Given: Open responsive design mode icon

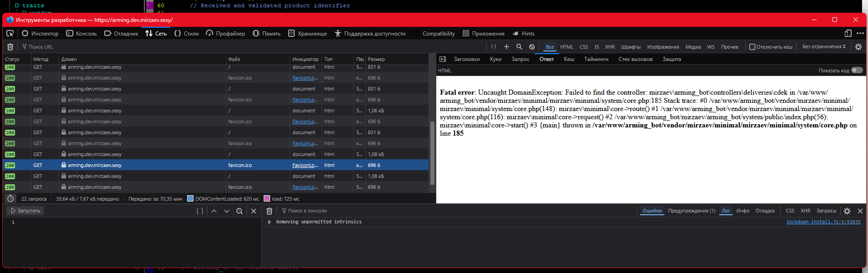Looking at the screenshot, I should click(x=848, y=33).
